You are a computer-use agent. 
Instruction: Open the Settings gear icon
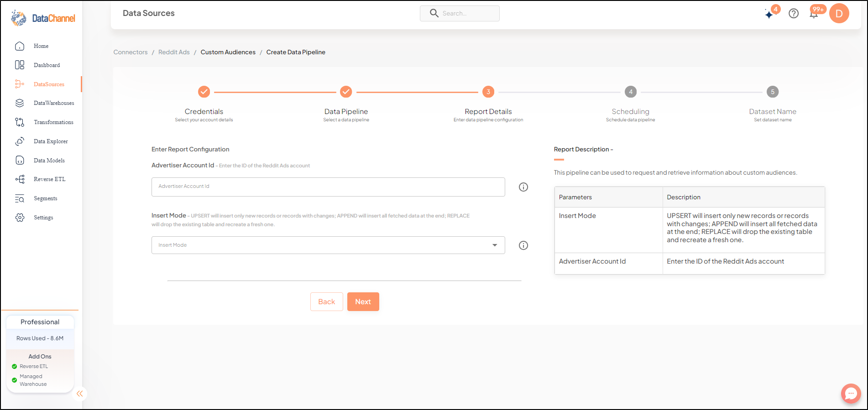coord(20,218)
